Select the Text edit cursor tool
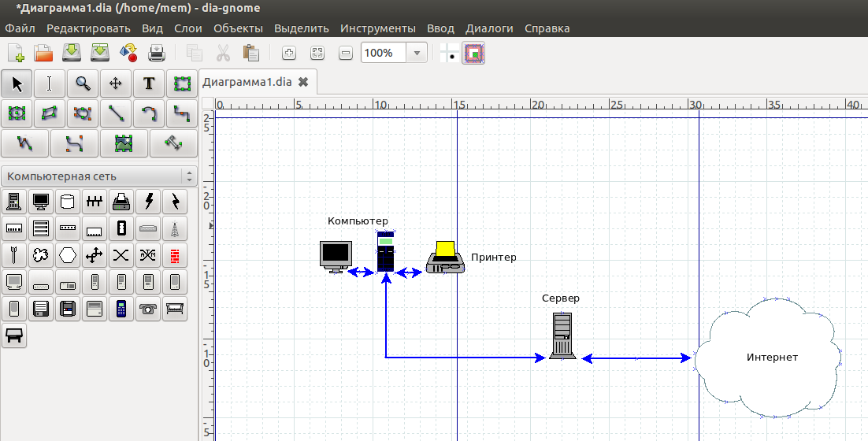Image resolution: width=868 pixels, height=441 pixels. (x=50, y=83)
